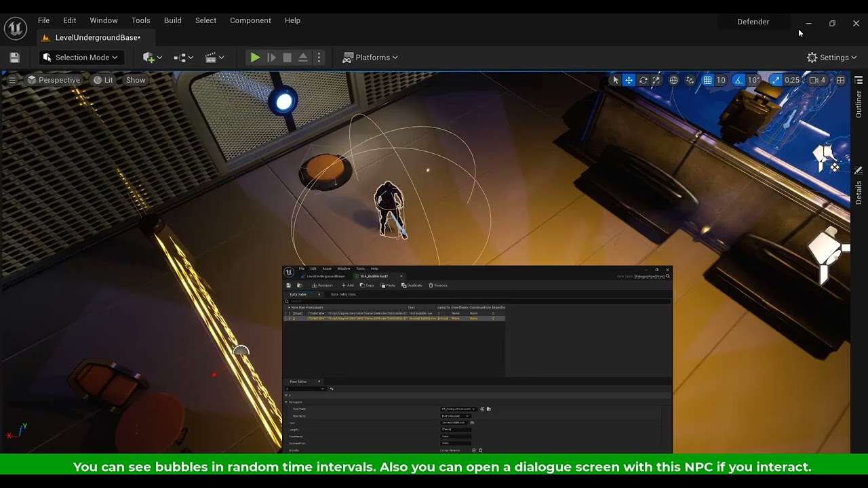Open the File menu in the data table window
This screenshot has width=868, height=488.
(x=302, y=268)
